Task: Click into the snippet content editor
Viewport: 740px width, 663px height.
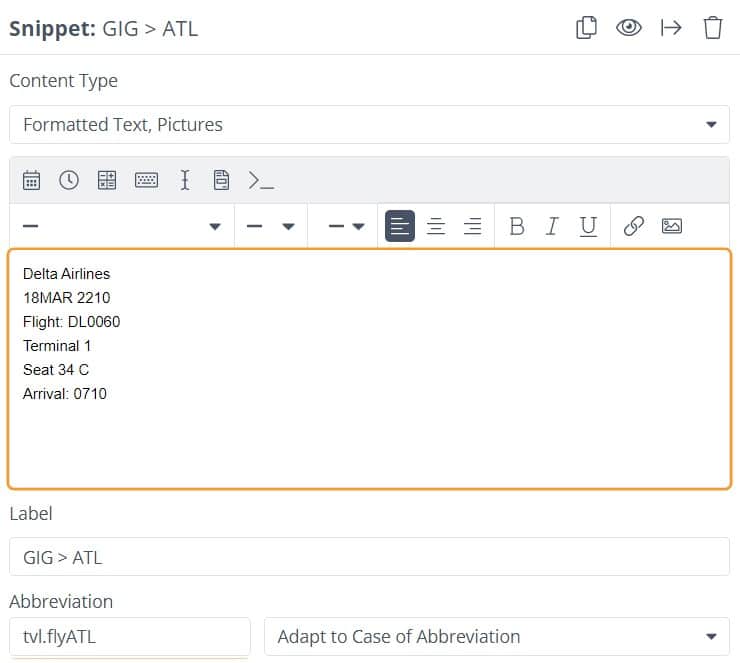Action: coord(370,369)
